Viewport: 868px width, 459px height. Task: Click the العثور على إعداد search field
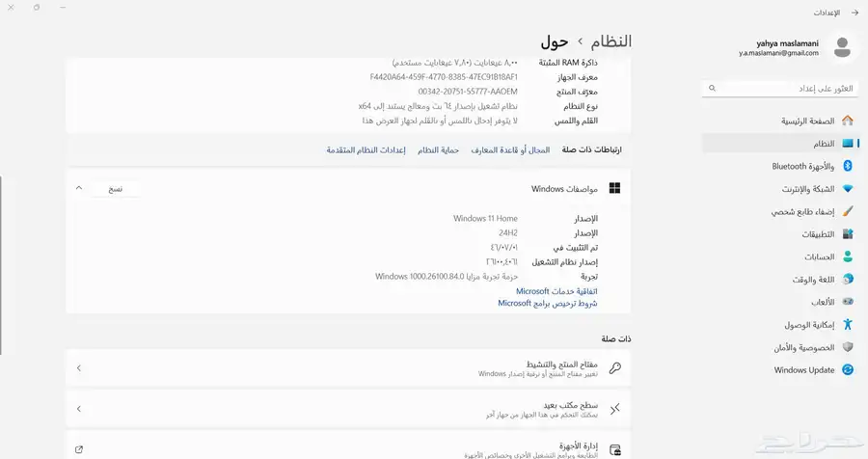tap(780, 88)
